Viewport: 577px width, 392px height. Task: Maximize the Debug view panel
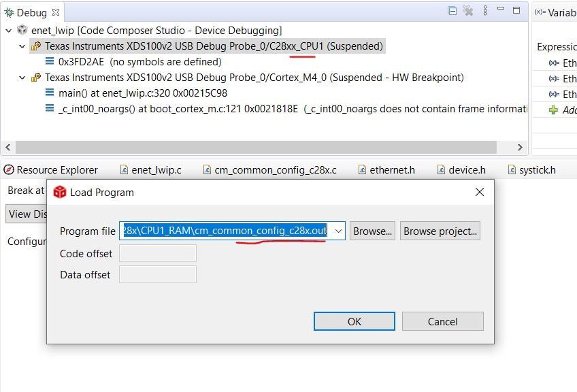516,10
